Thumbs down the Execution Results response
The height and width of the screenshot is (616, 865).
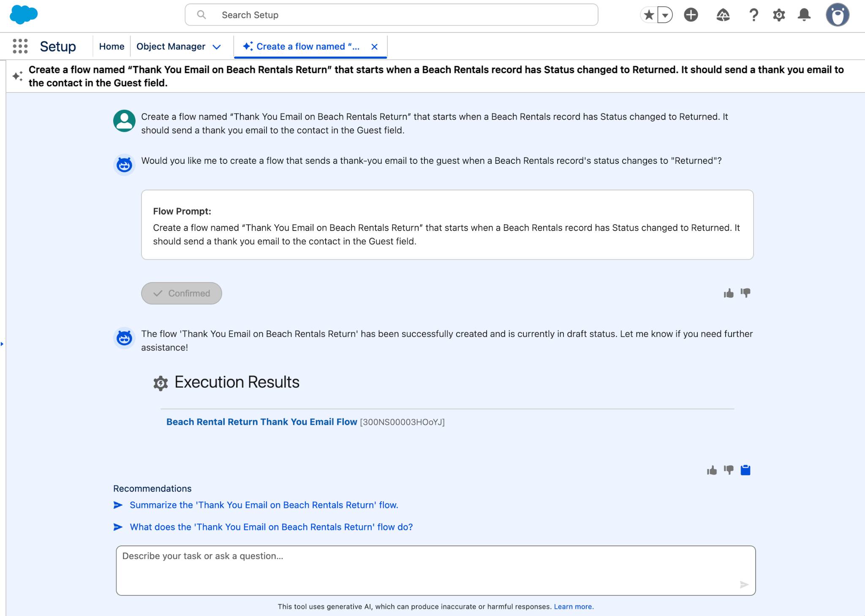[x=729, y=470]
